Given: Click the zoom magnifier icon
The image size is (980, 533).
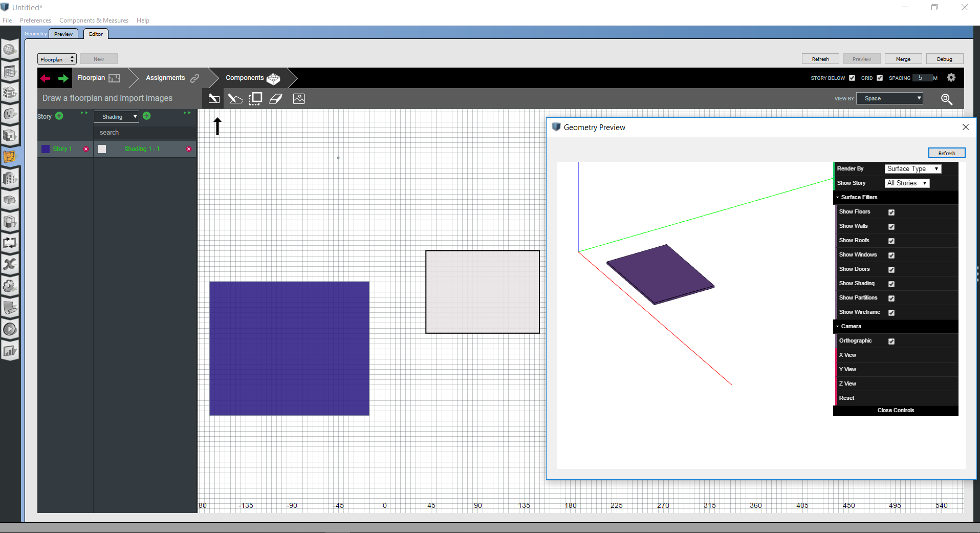Looking at the screenshot, I should [947, 99].
